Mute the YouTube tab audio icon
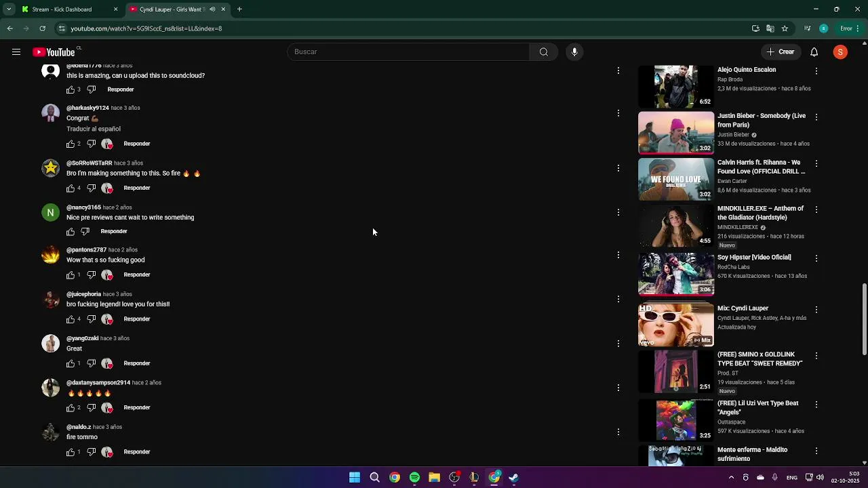This screenshot has height=488, width=868. [212, 9]
